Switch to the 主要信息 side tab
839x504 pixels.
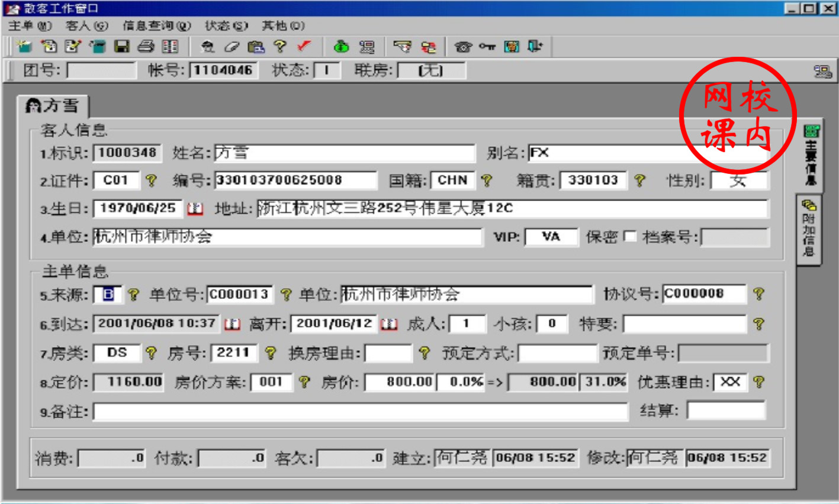pyautogui.click(x=811, y=155)
